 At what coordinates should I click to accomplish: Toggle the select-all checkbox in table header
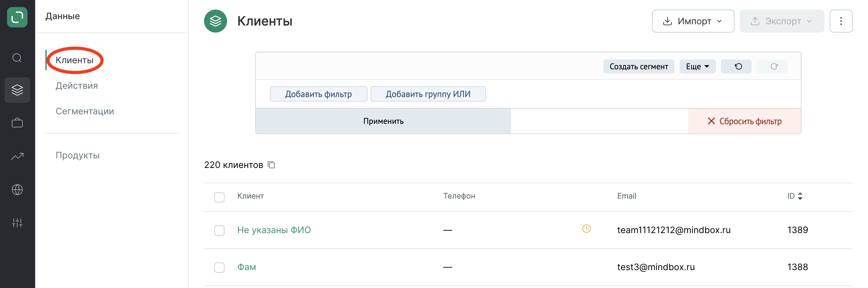coord(219,197)
